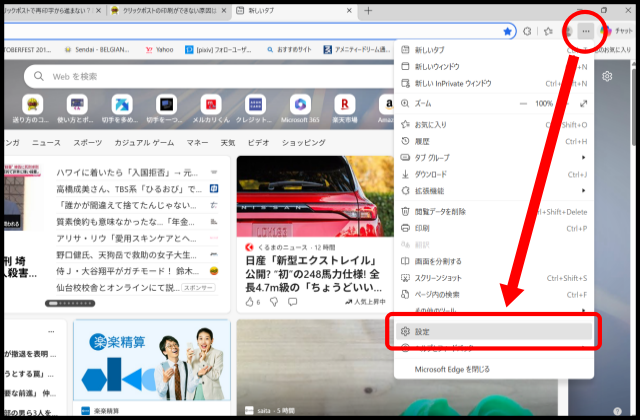Open the Microsoft 365 quick link tile

[300, 109]
